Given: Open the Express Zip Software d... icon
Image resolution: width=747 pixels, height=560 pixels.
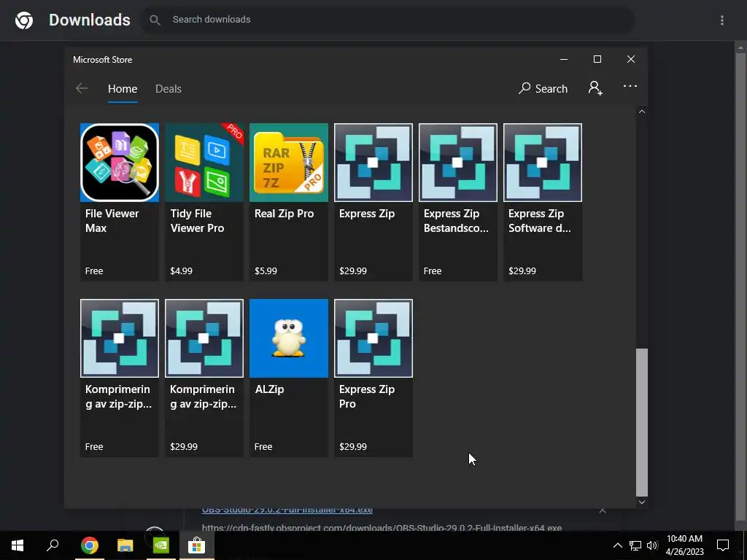Looking at the screenshot, I should 543,163.
